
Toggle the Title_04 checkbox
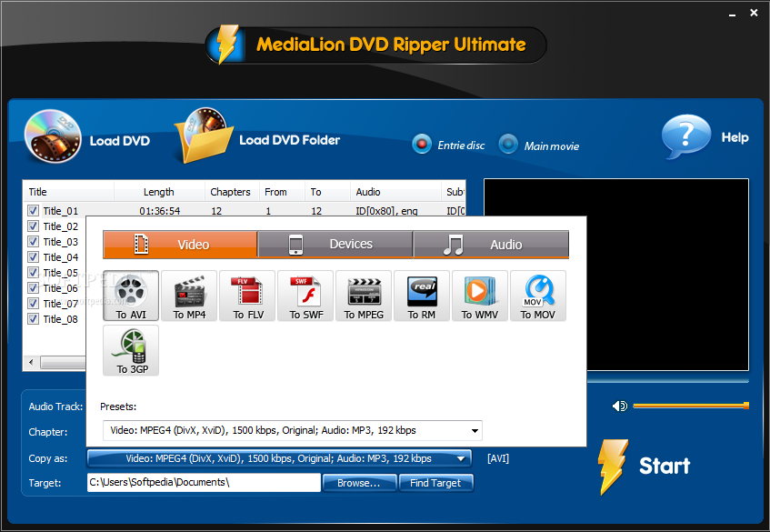(x=33, y=257)
